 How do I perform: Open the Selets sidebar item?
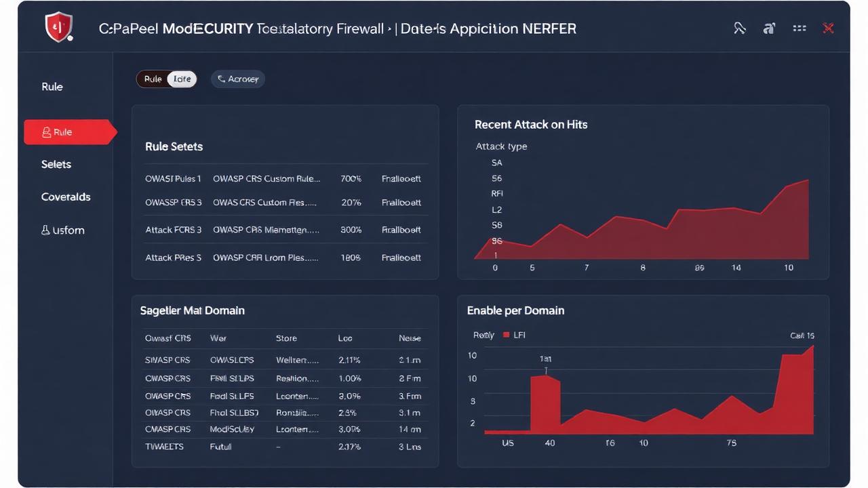56,165
